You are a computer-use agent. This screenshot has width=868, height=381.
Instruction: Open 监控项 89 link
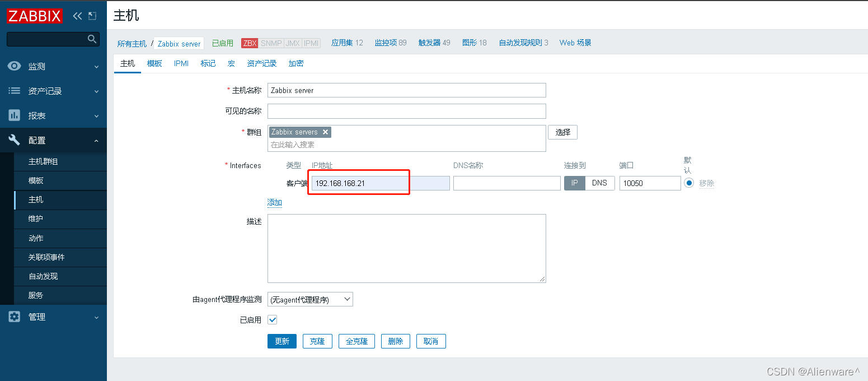tap(391, 43)
